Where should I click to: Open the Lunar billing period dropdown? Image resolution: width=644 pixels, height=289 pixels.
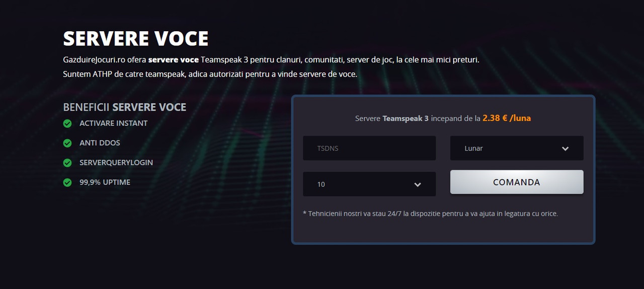point(517,148)
